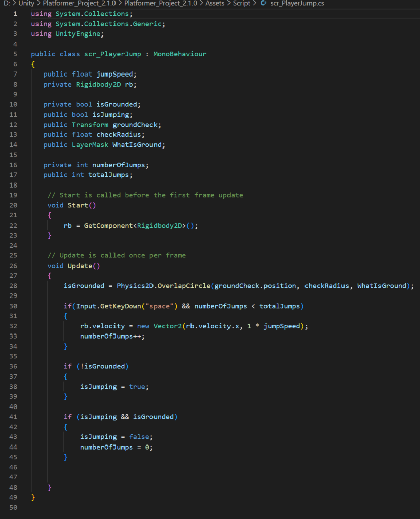Click Rigidbody2D inside the GetComponent call

tap(160, 226)
